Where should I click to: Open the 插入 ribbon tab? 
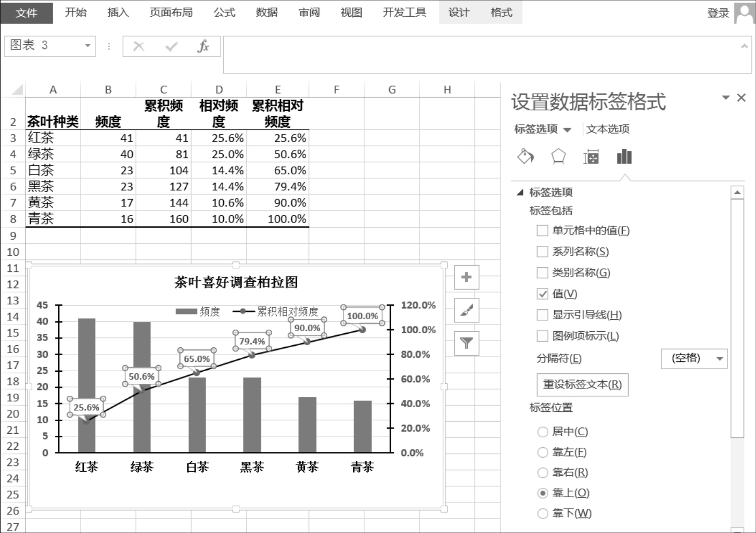[118, 12]
